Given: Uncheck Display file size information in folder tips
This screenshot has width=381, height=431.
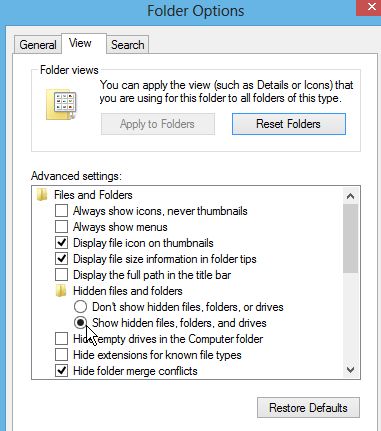Looking at the screenshot, I should pos(61,259).
